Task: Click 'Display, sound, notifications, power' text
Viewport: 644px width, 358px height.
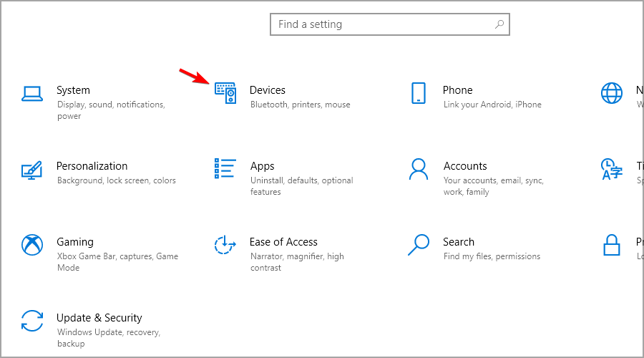Action: (x=111, y=110)
